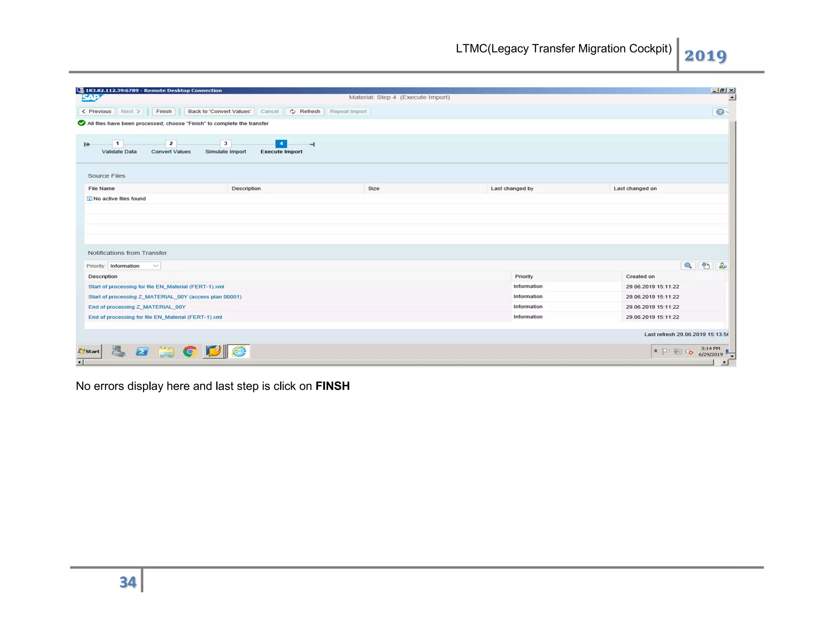This screenshot has height=644, width=834.
Task: Click the horizontal scrollbar right arrow
Action: (x=724, y=362)
